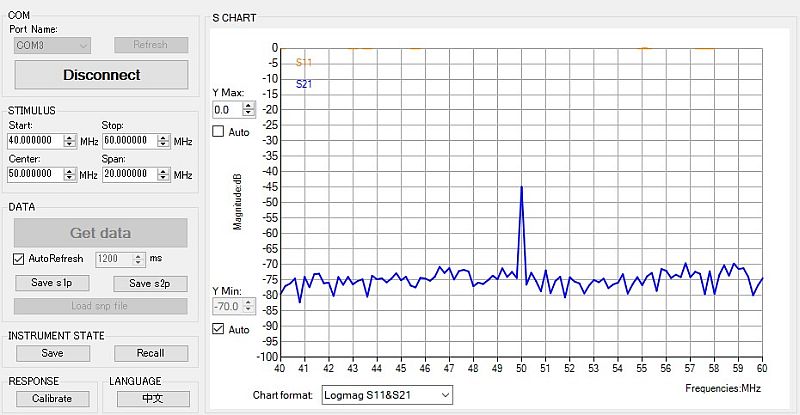This screenshot has height=415, width=800.
Task: Switch language with the 中文 button
Action: pos(150,399)
